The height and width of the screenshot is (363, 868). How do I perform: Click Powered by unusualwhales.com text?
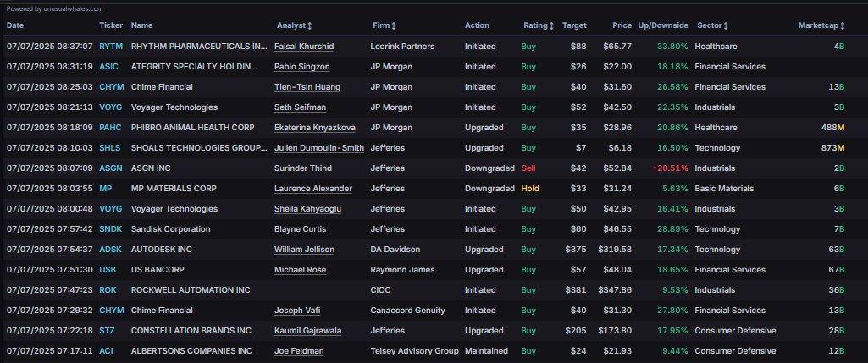(54, 8)
